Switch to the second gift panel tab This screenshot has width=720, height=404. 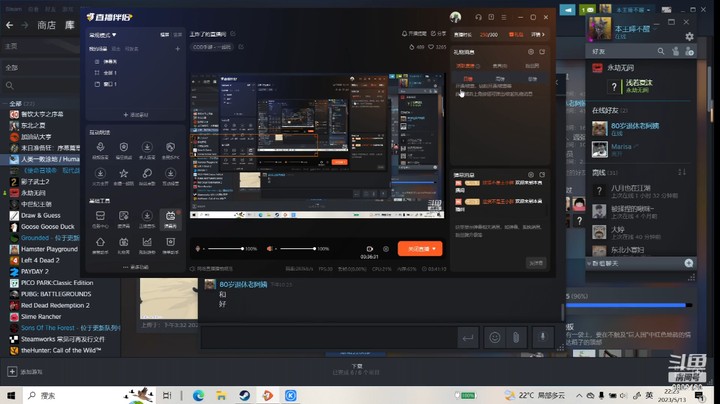[500, 66]
